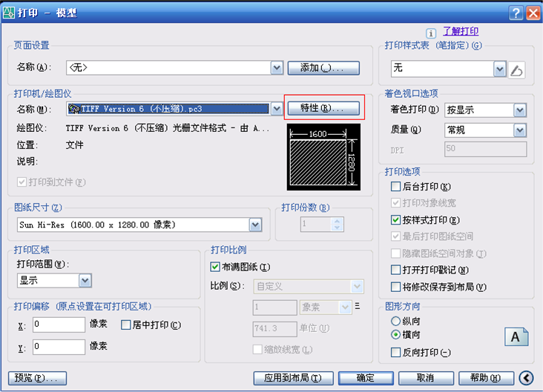The height and width of the screenshot is (392, 543).
Task: Open the 图纸尺寸 paper size dropdown
Action: pyautogui.click(x=255, y=225)
